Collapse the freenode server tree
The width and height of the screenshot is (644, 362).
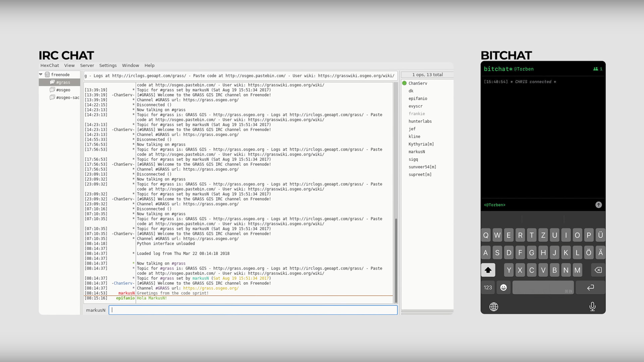point(41,74)
